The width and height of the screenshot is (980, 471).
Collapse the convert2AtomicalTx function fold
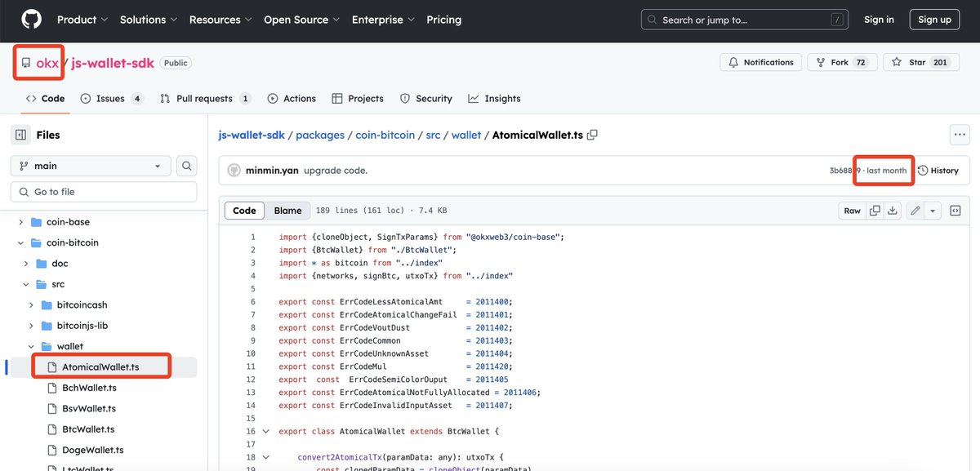coord(265,457)
